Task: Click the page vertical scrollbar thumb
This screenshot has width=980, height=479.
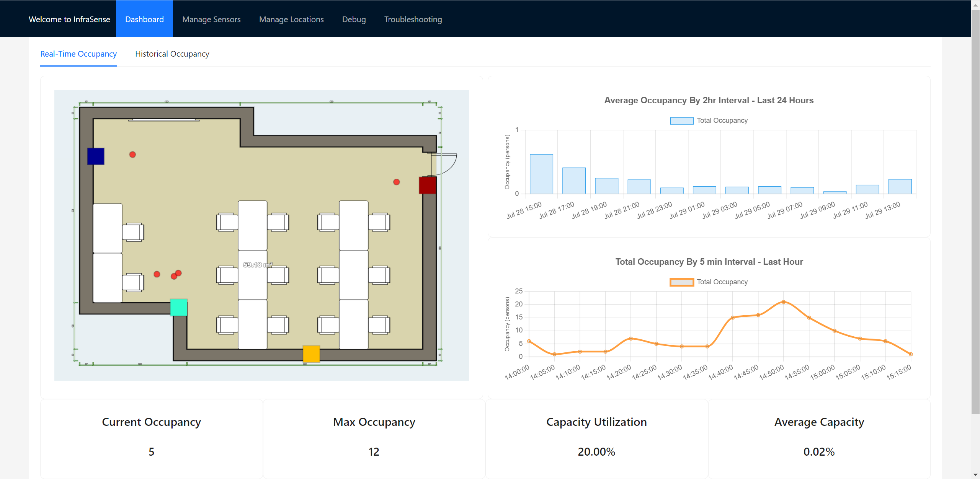Action: pyautogui.click(x=975, y=212)
